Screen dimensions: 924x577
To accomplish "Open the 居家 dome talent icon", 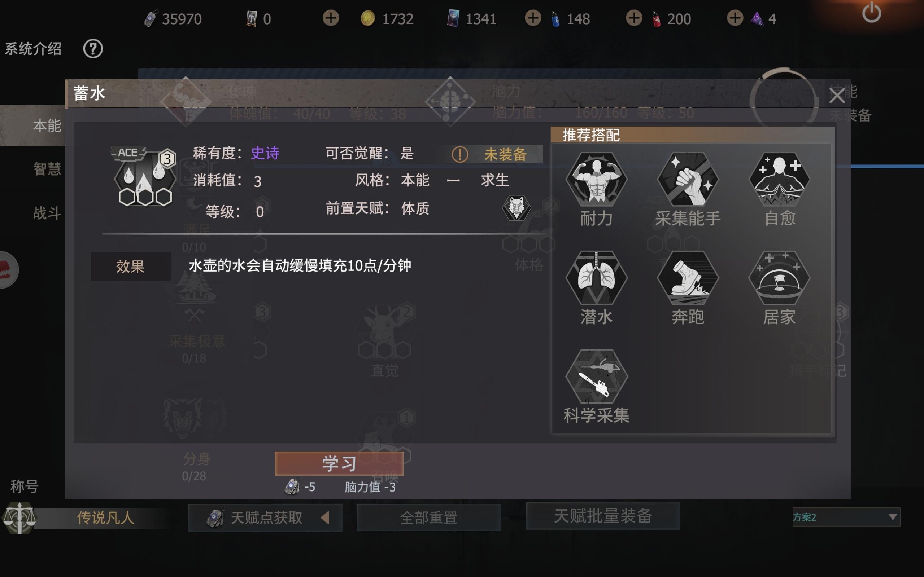I will point(779,277).
